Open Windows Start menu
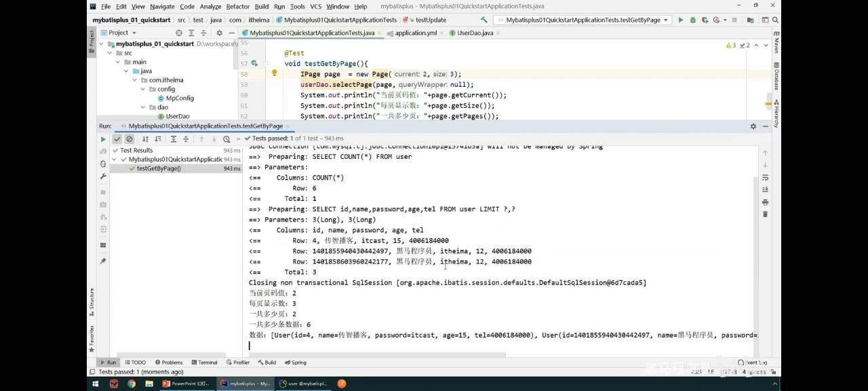 95,384
